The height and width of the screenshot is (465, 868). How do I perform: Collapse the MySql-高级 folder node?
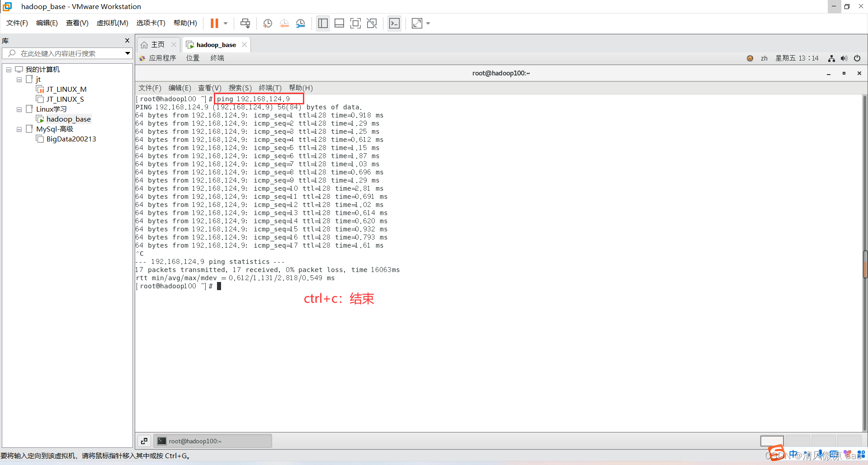(x=19, y=129)
